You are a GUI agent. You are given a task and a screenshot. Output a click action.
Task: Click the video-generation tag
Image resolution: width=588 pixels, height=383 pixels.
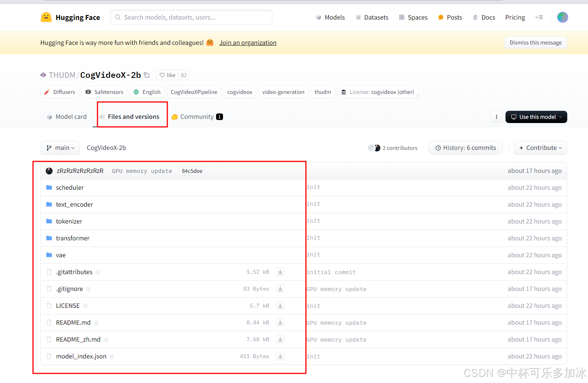(x=283, y=92)
